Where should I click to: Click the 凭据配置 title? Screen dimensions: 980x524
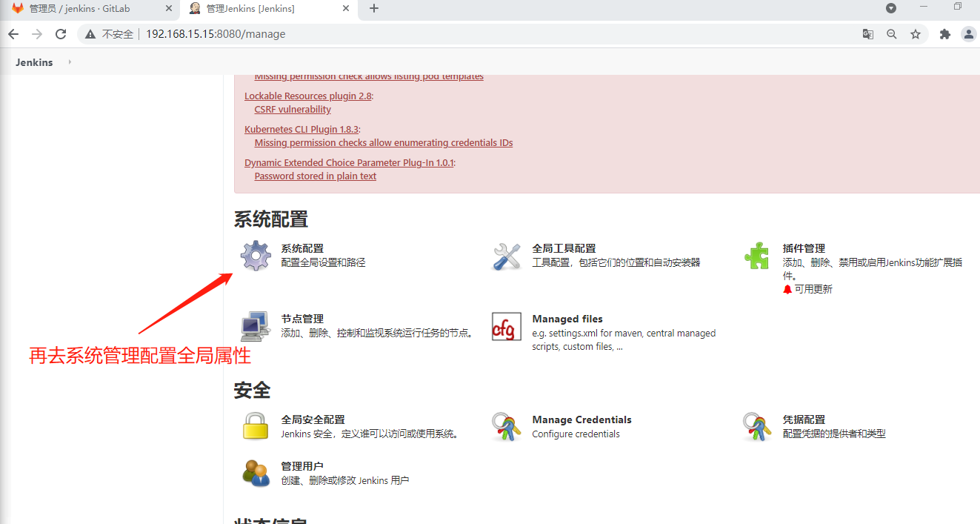tap(804, 419)
